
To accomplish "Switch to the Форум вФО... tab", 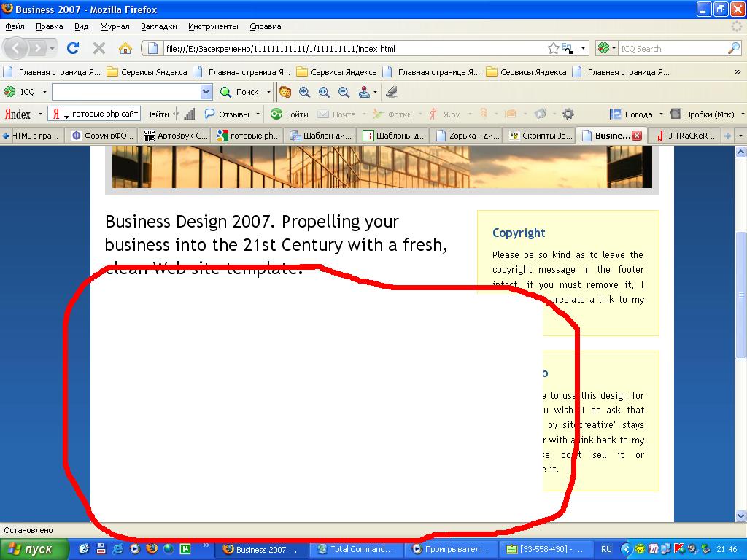I will coord(104,136).
